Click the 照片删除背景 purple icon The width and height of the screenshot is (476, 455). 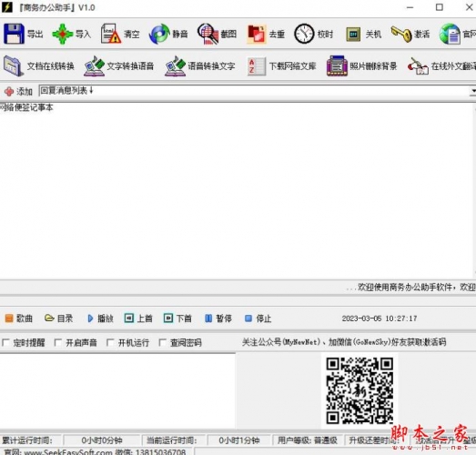click(337, 66)
